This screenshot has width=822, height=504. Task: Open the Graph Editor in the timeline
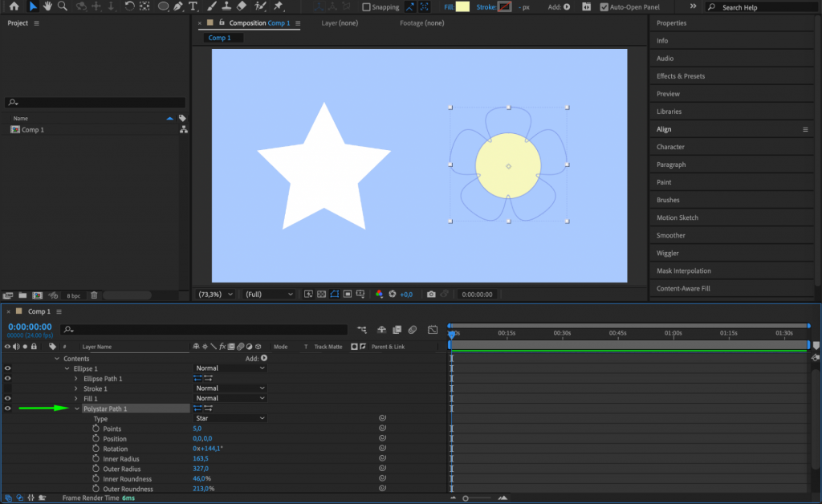pos(433,329)
